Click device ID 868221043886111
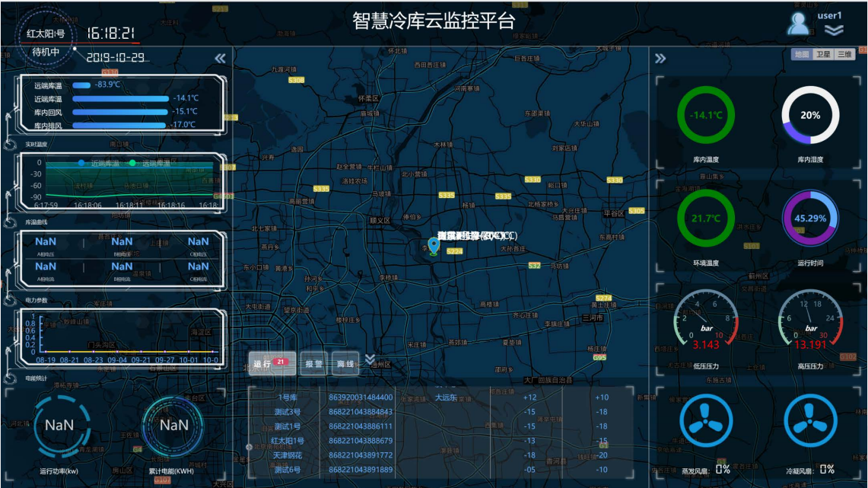The height and width of the screenshot is (488, 868). [x=361, y=426]
